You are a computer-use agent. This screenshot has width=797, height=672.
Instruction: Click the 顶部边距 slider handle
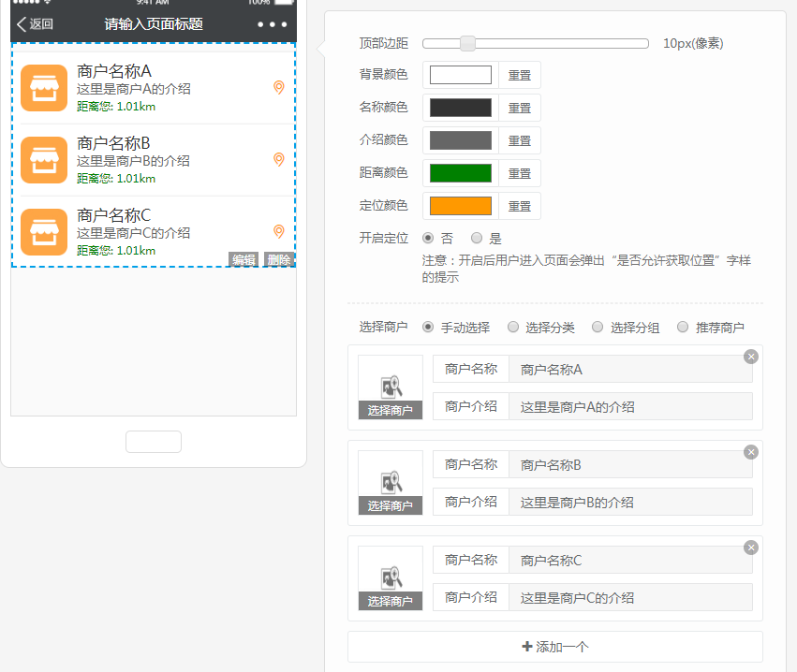click(467, 43)
